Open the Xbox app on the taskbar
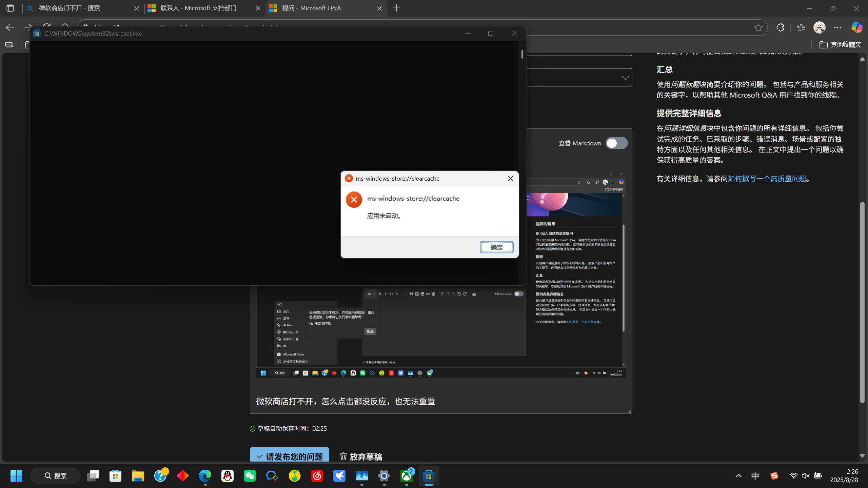Screen dimensions: 868x488 pos(407,475)
